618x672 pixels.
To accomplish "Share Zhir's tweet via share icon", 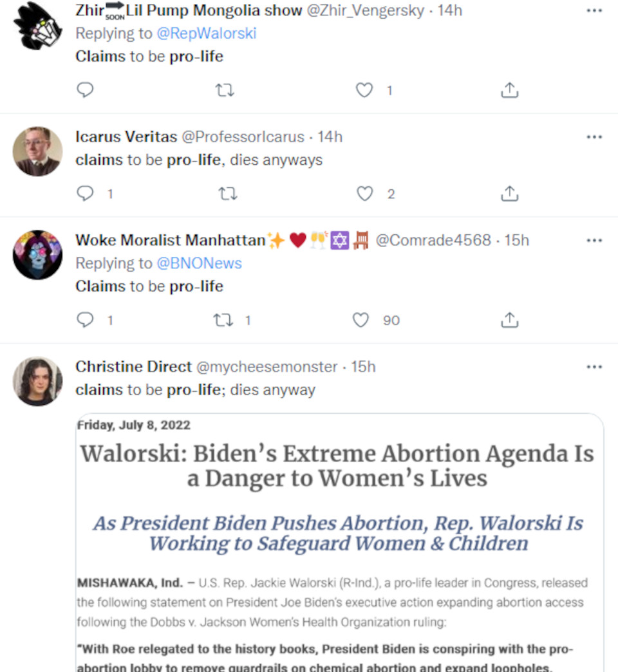I will point(510,90).
